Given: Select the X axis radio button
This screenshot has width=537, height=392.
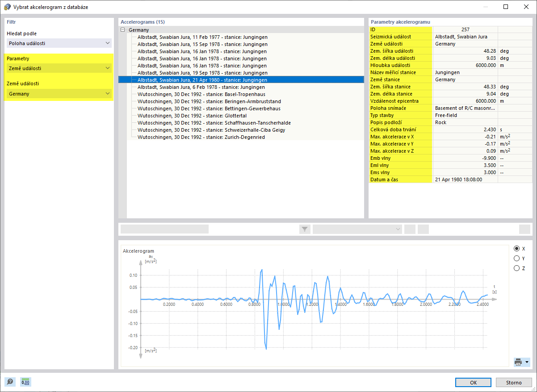Looking at the screenshot, I should coord(516,249).
